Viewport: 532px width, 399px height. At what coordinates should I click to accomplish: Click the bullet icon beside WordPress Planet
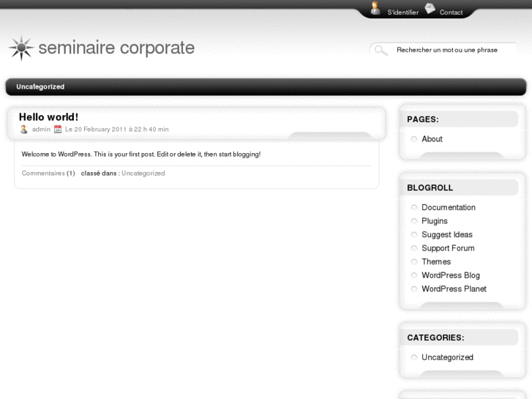(414, 289)
